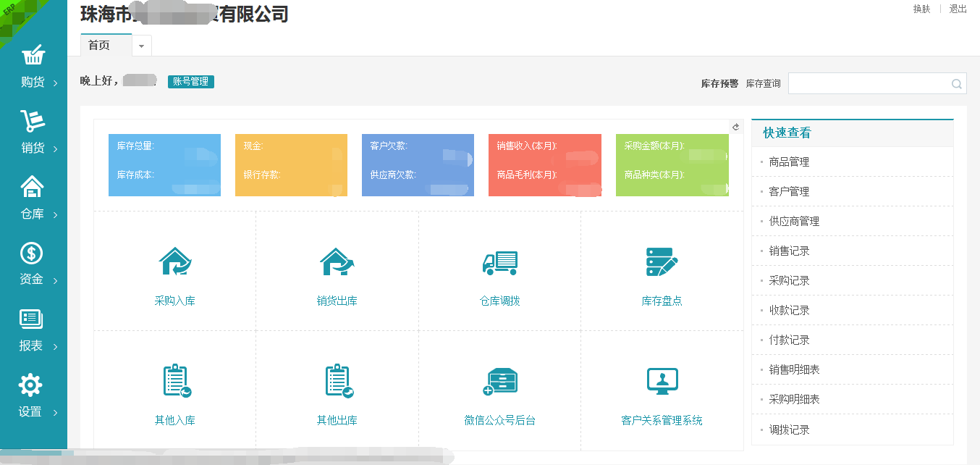Click the refresh icon above summary cards
This screenshot has width=980, height=465.
735,127
